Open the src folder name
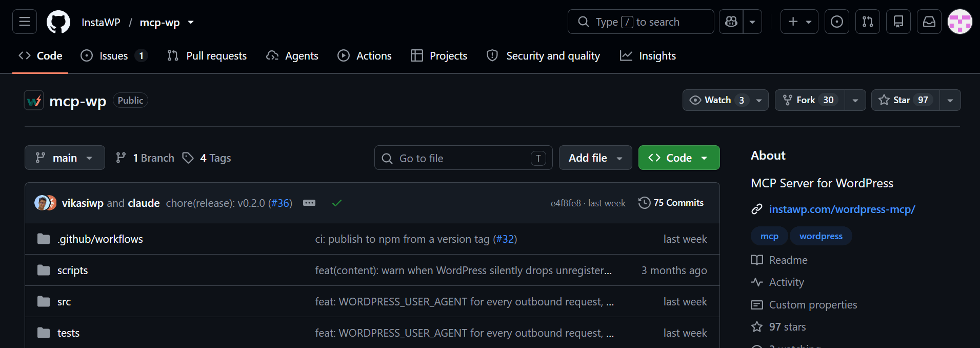 click(x=64, y=302)
